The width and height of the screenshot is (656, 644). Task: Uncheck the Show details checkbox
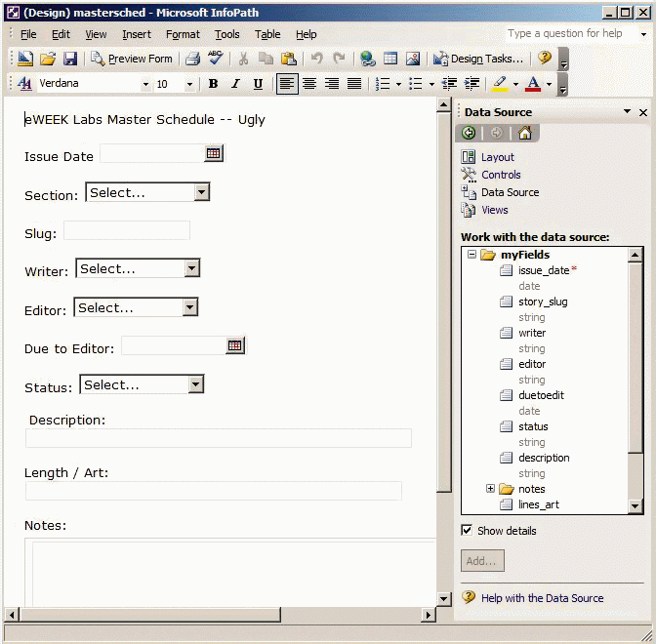(466, 530)
